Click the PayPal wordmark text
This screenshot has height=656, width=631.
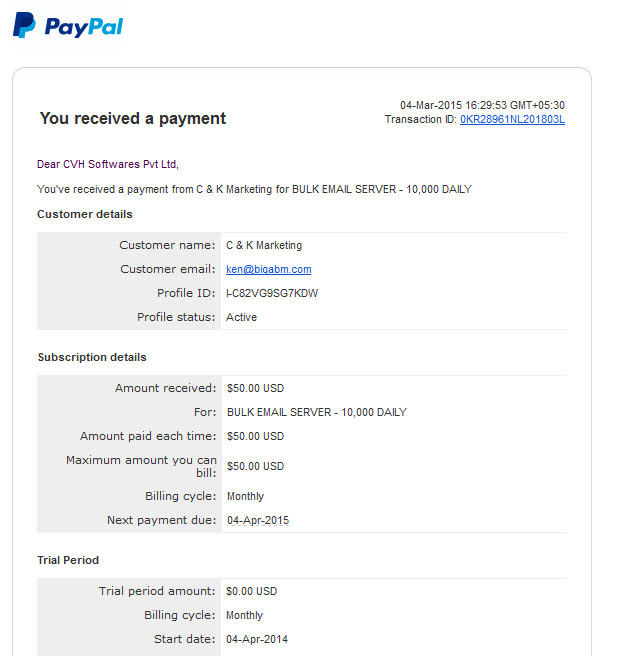click(x=84, y=27)
